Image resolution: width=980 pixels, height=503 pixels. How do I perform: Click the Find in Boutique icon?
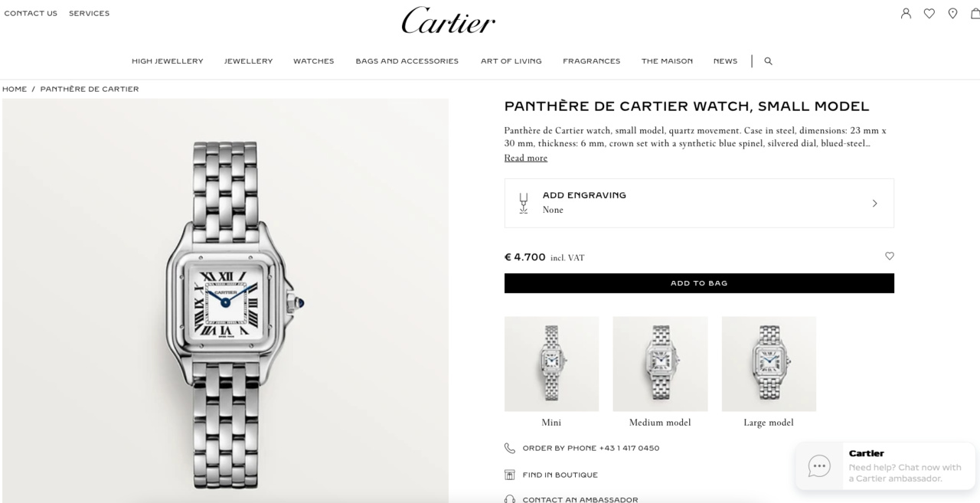[x=510, y=475]
